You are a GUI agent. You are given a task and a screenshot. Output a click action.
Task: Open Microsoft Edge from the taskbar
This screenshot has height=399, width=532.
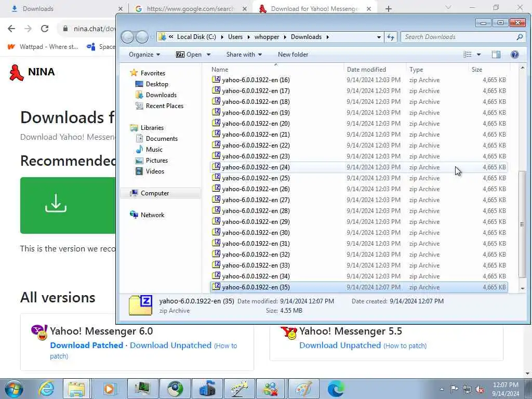click(x=336, y=389)
